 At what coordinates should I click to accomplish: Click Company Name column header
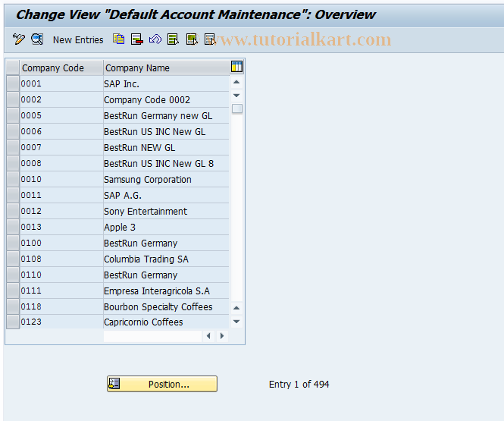tap(167, 68)
